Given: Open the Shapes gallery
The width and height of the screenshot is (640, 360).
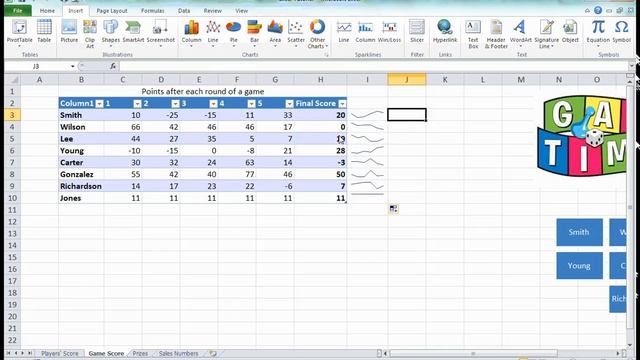Looking at the screenshot, I should tap(111, 33).
